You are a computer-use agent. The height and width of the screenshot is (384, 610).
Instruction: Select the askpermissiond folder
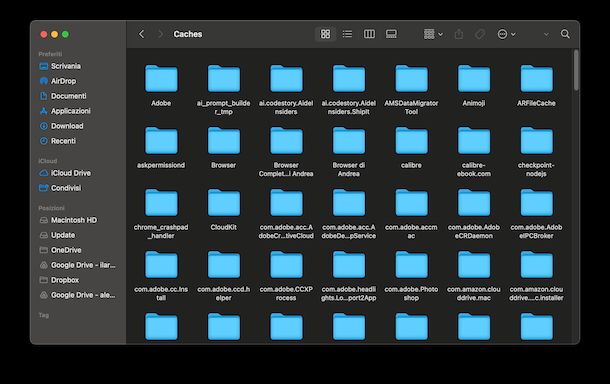[161, 141]
